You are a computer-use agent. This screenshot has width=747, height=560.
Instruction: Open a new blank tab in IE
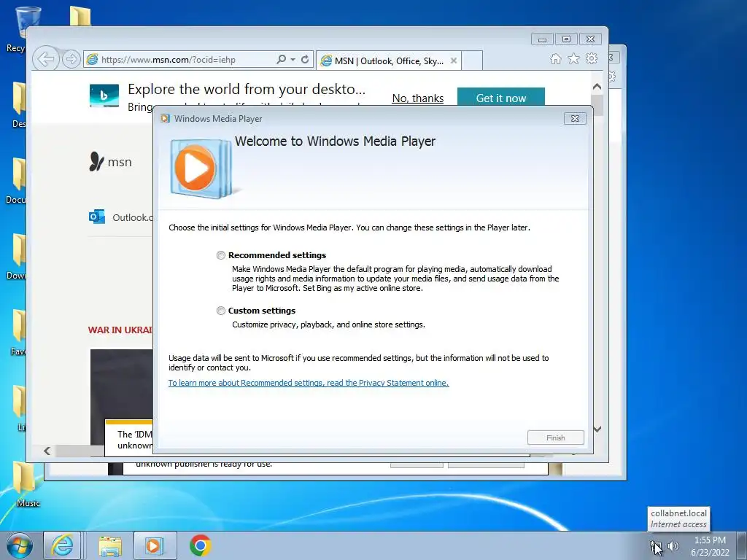click(472, 61)
